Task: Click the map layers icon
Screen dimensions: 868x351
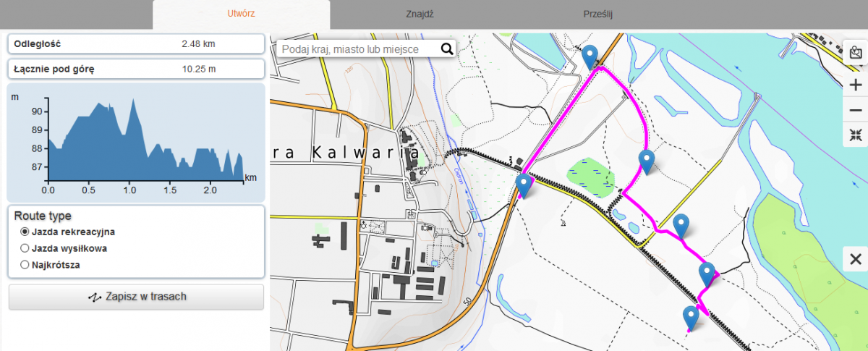Action: pos(856,53)
